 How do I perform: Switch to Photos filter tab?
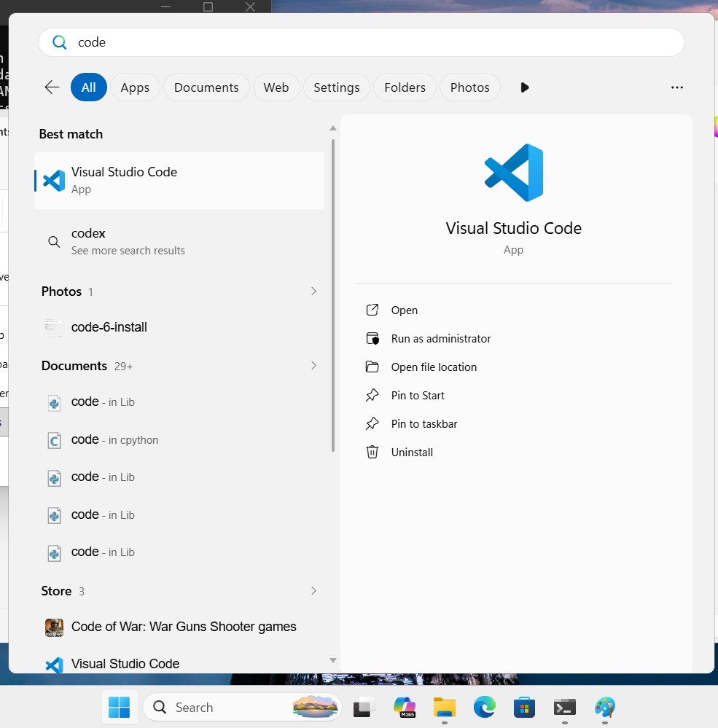point(470,87)
